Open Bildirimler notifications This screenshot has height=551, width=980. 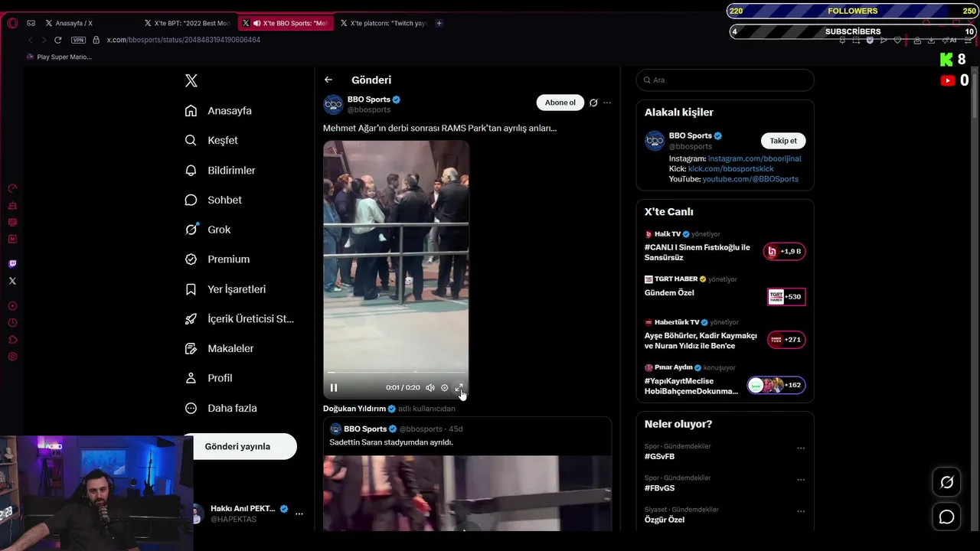pyautogui.click(x=220, y=171)
